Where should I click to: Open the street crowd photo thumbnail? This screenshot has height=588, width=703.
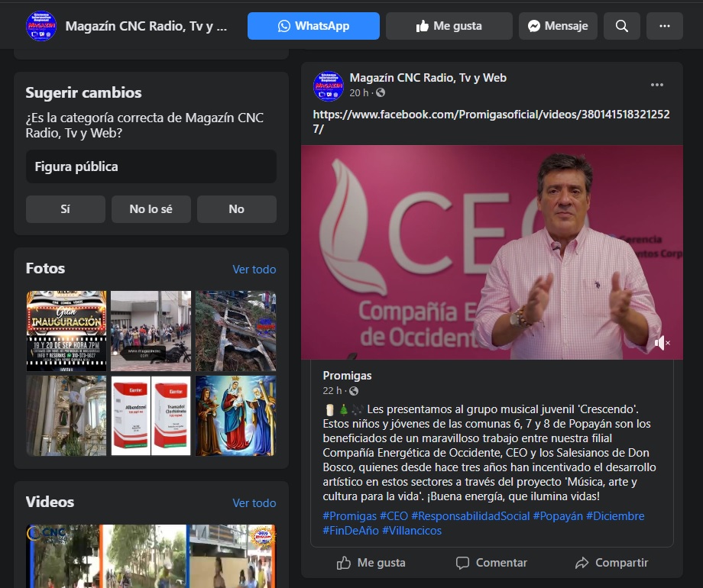[151, 331]
